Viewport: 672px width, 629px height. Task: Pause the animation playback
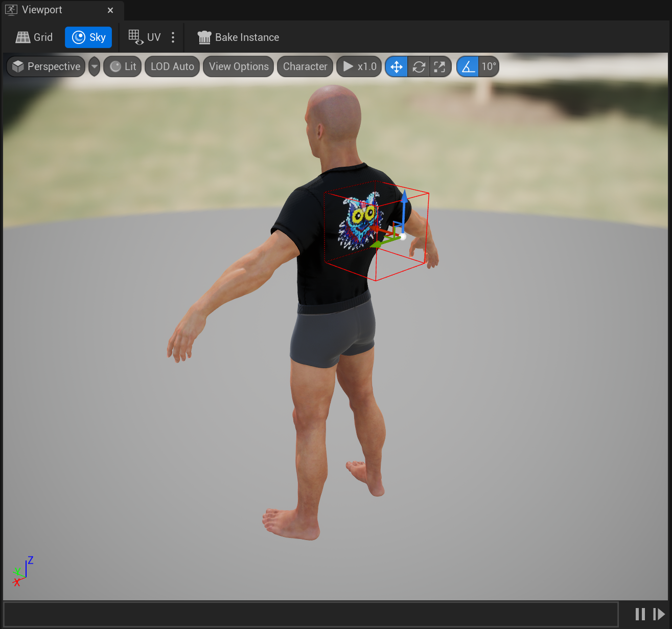click(x=640, y=614)
